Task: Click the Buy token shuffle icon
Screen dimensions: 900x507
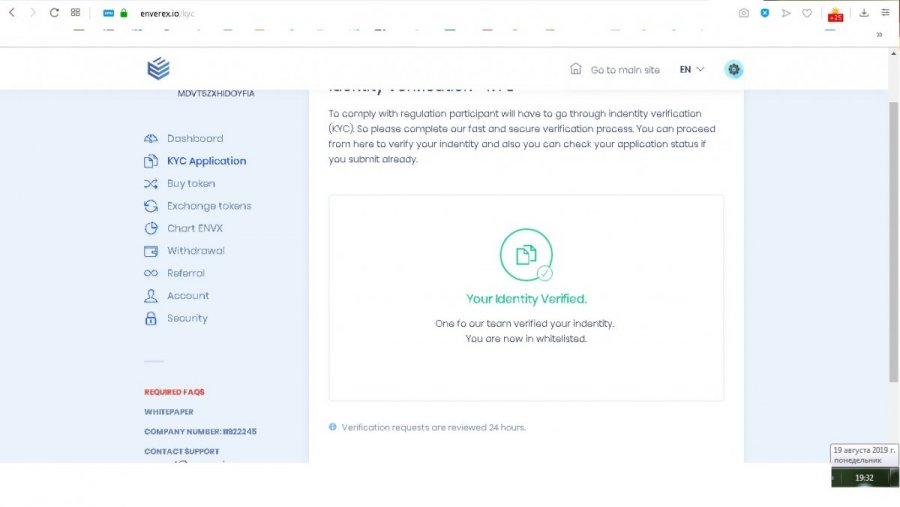Action: tap(151, 184)
